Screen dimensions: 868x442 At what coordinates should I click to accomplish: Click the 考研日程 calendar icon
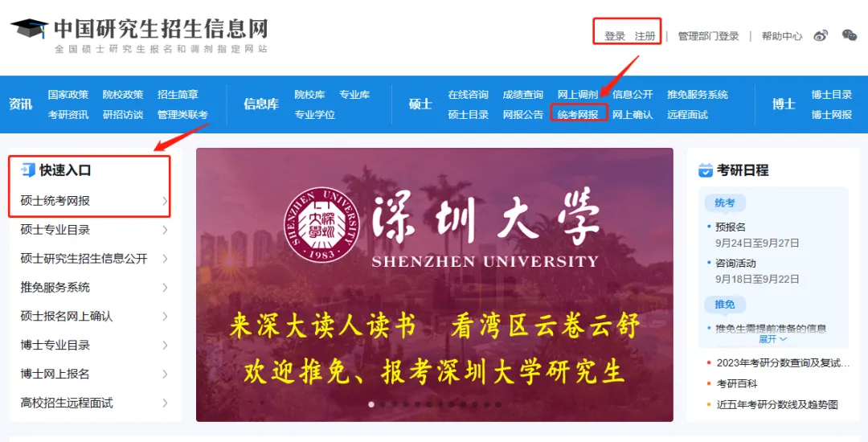(706, 170)
